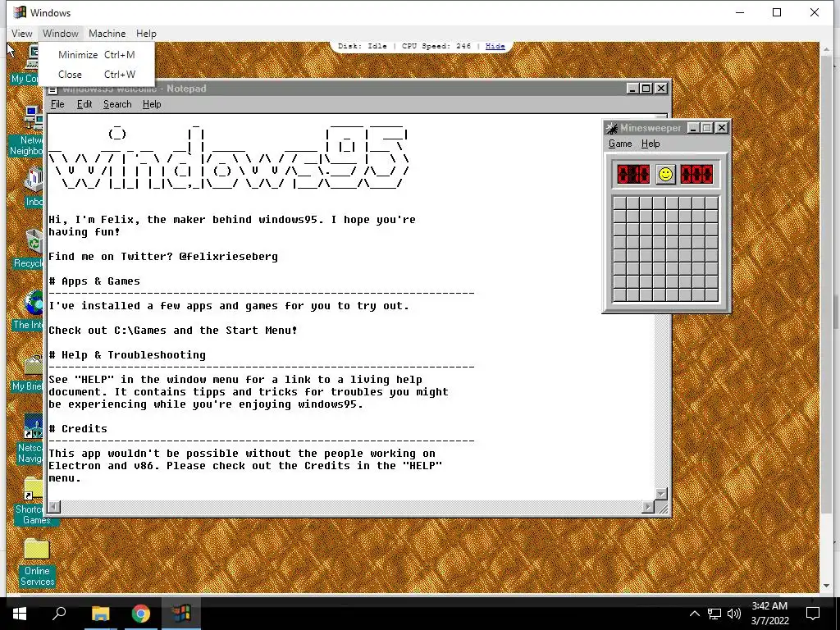Click '# Help & Troubleshooting' heading text
This screenshot has width=840, height=630.
pyautogui.click(x=127, y=355)
